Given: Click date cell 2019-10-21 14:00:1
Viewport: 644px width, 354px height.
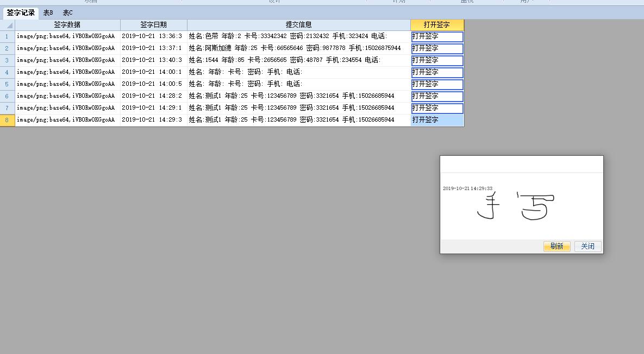Looking at the screenshot, I should [154, 72].
